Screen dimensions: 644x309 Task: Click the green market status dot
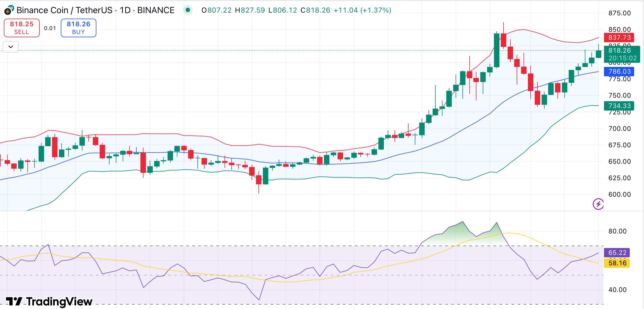pyautogui.click(x=188, y=10)
